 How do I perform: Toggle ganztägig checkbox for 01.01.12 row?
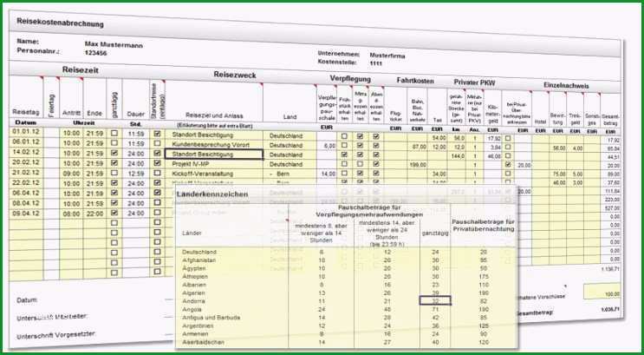coord(114,134)
